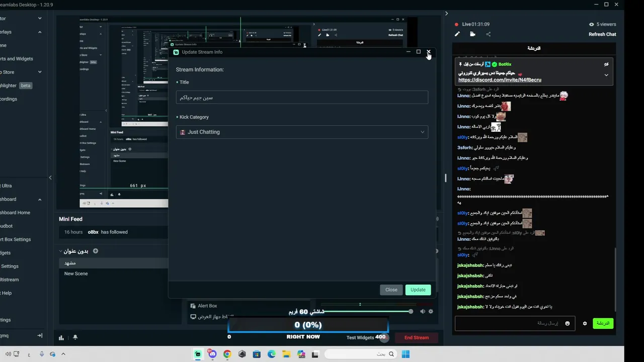Viewport: 644px width, 362px height.
Task: Open Dashboard Home sidebar item
Action: (x=15, y=213)
